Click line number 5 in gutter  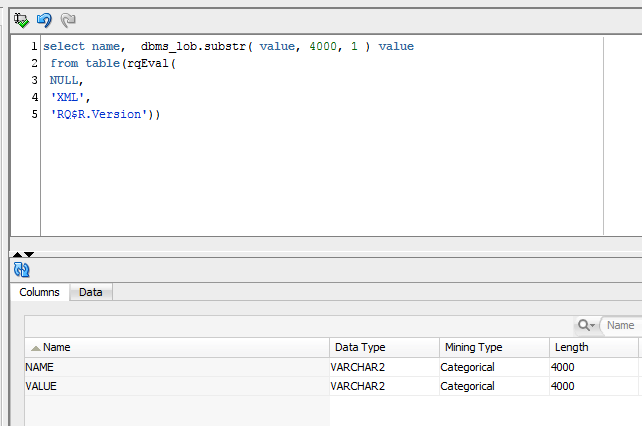(x=34, y=114)
